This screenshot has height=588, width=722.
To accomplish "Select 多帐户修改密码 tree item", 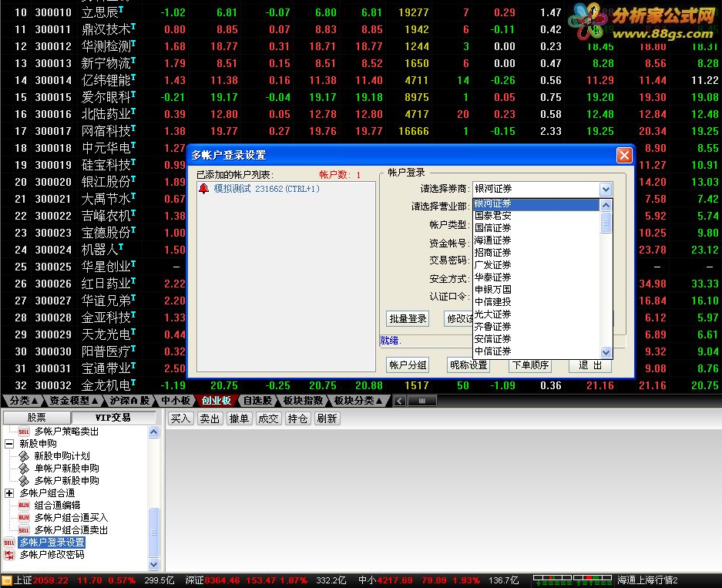I will pyautogui.click(x=52, y=555).
